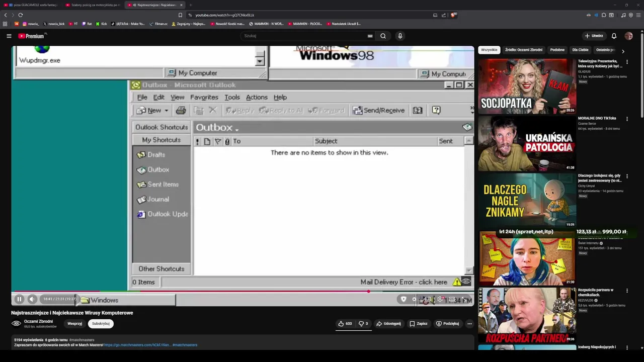Click the Podziękuj thanks button
644x362 pixels.
pyautogui.click(x=447, y=324)
